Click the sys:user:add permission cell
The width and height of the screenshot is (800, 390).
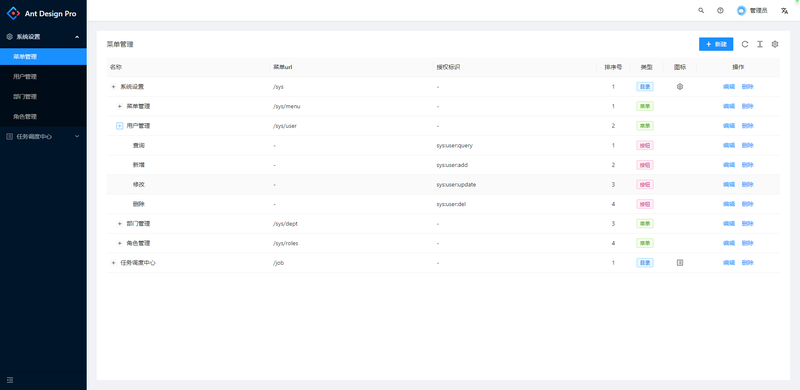[x=515, y=165]
